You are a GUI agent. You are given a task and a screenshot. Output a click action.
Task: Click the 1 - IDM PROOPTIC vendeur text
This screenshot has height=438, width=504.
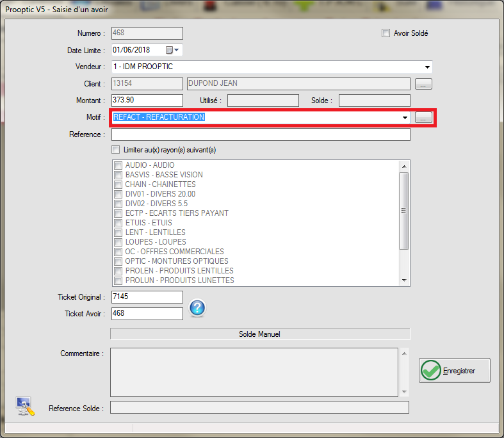143,67
